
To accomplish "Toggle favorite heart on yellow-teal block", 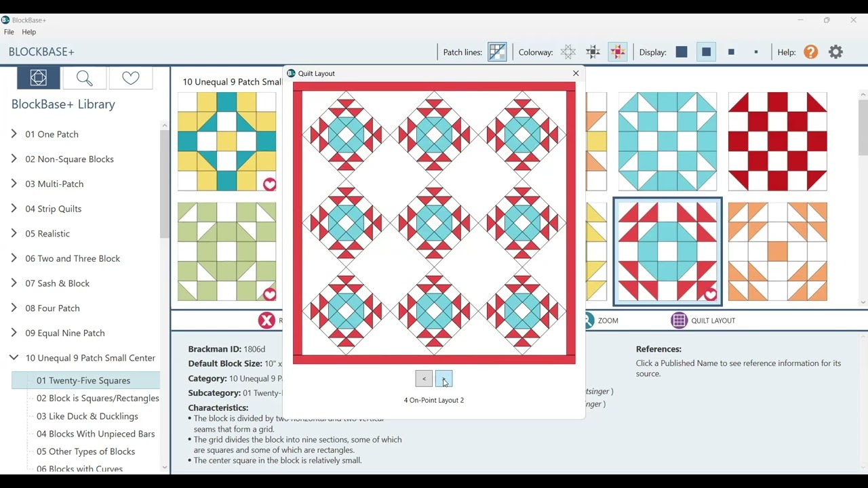I will coord(269,184).
